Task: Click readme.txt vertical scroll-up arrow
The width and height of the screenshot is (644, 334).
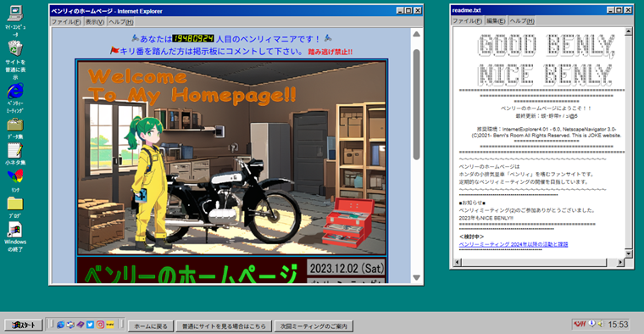Action: [629, 31]
